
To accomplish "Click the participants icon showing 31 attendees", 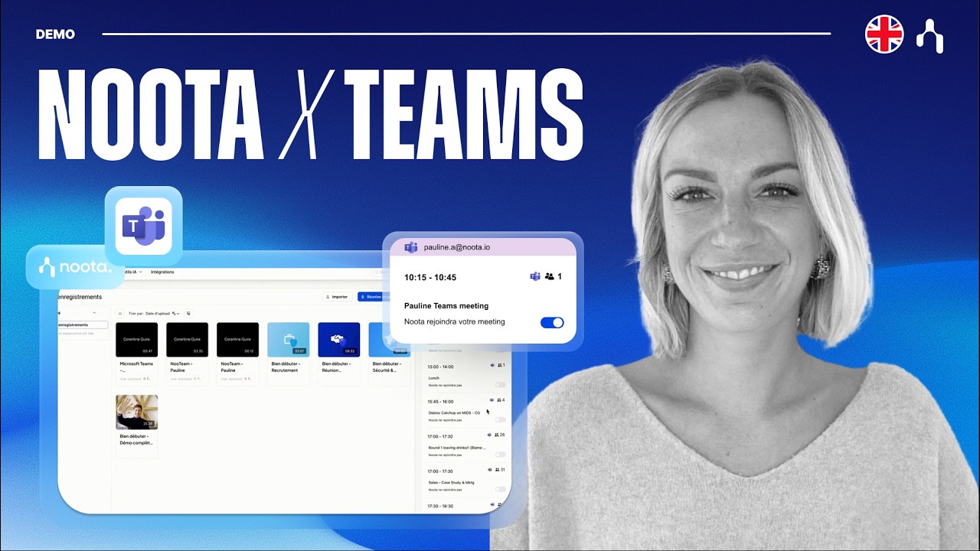I will pos(497,469).
